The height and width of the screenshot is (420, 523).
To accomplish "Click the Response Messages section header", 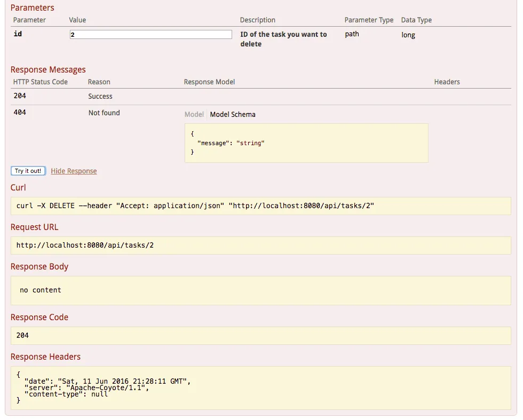I will (x=48, y=69).
